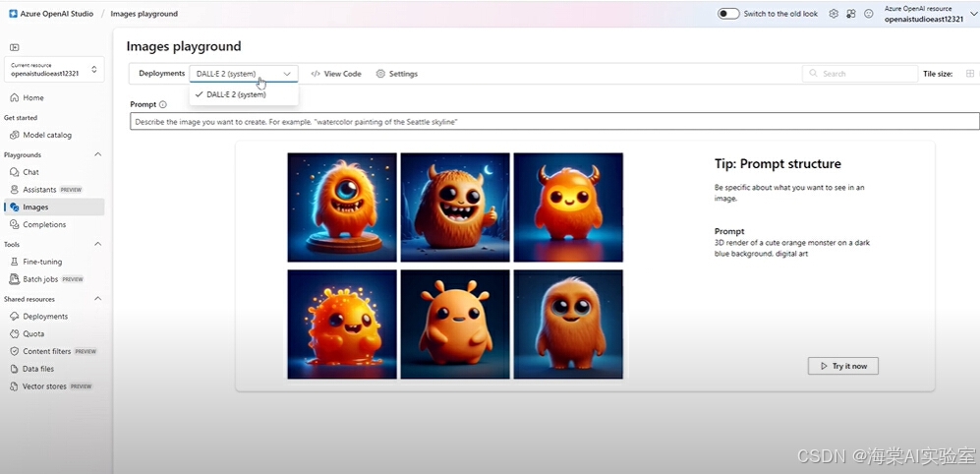980x474 pixels.
Task: Click the Try it now button
Action: coord(842,366)
